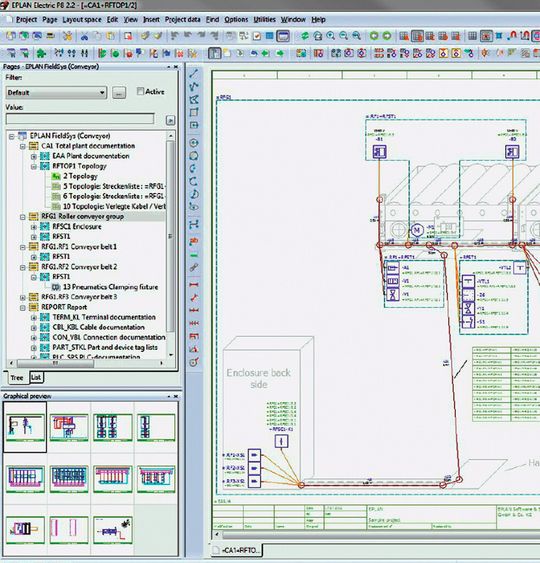Go to next page green arrow
Viewport: 540px width, 563px height.
point(387,36)
